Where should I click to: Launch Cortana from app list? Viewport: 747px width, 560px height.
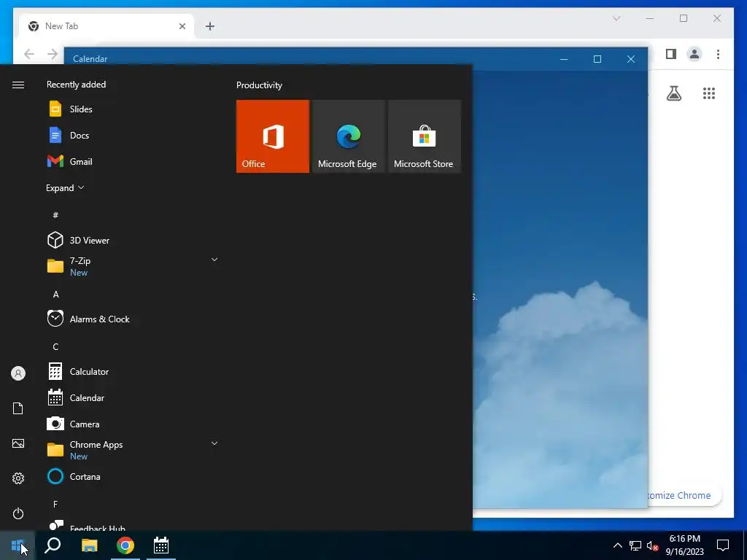[x=131, y=476]
